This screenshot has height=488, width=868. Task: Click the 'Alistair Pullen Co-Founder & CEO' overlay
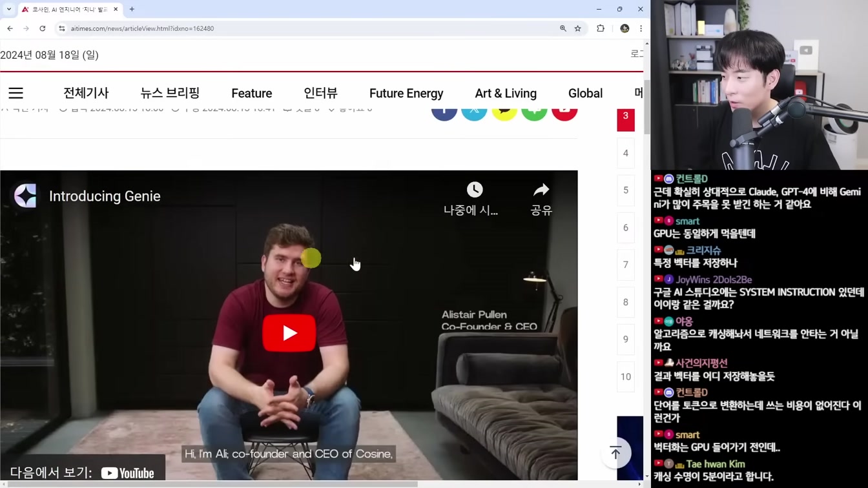pos(490,321)
